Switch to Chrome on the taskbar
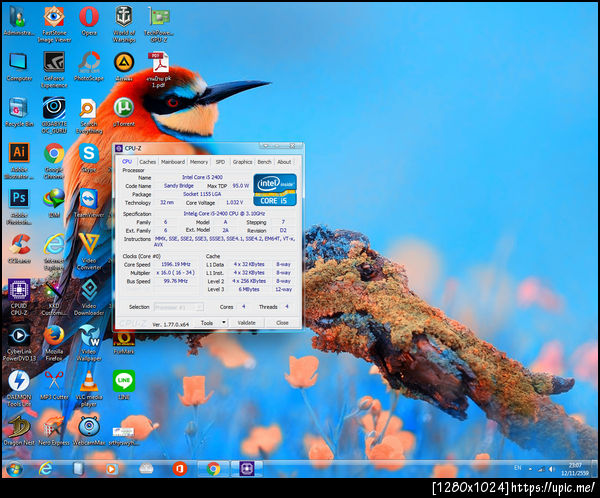The image size is (600, 498). pyautogui.click(x=214, y=469)
